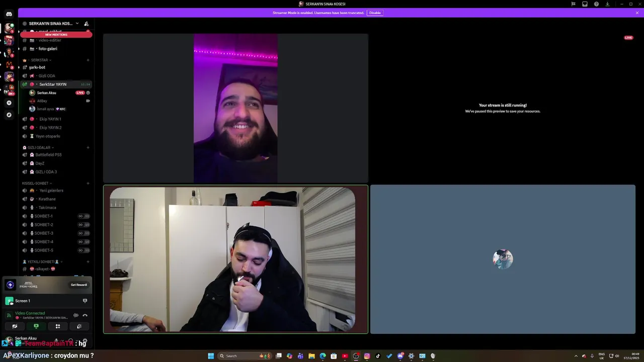Focus the purple-lit webcam video tile
Screen dimensions: 644x362
[235, 108]
